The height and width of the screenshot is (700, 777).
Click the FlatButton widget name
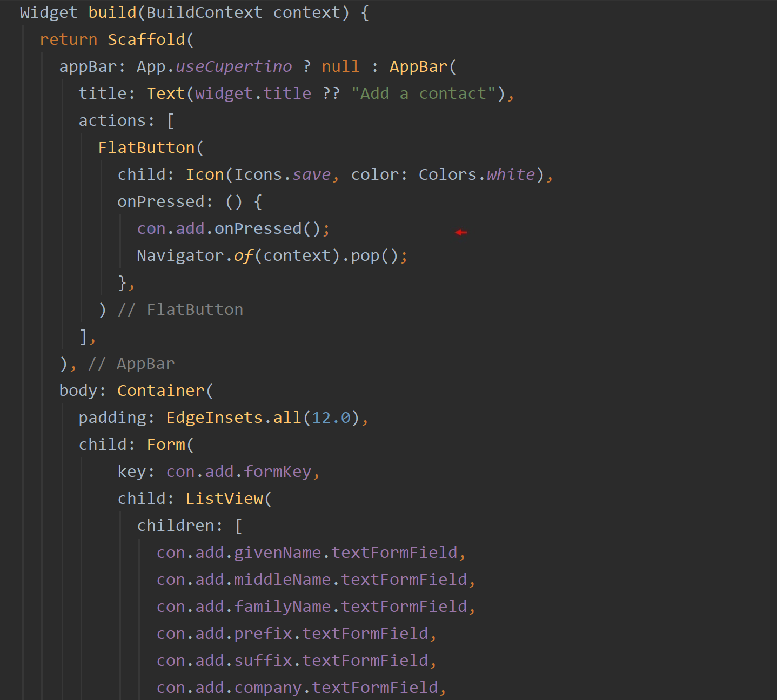click(x=147, y=147)
